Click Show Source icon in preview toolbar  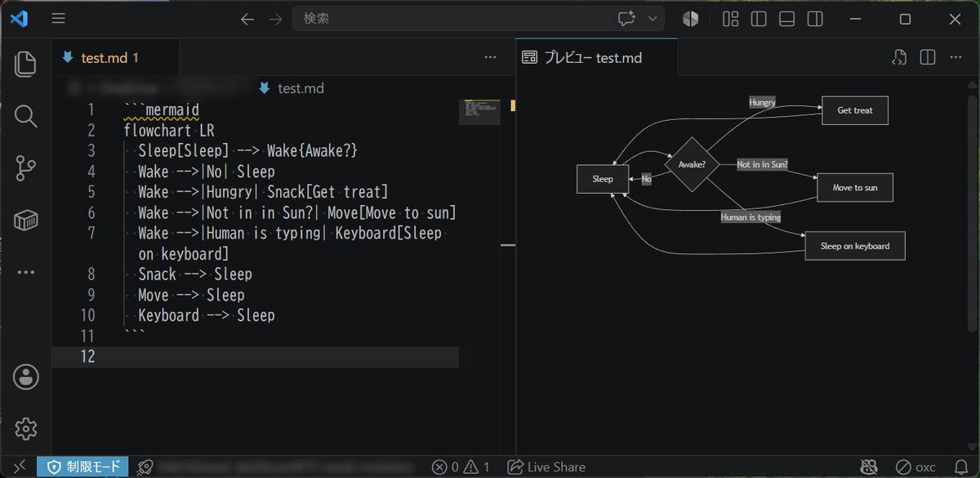coord(899,57)
